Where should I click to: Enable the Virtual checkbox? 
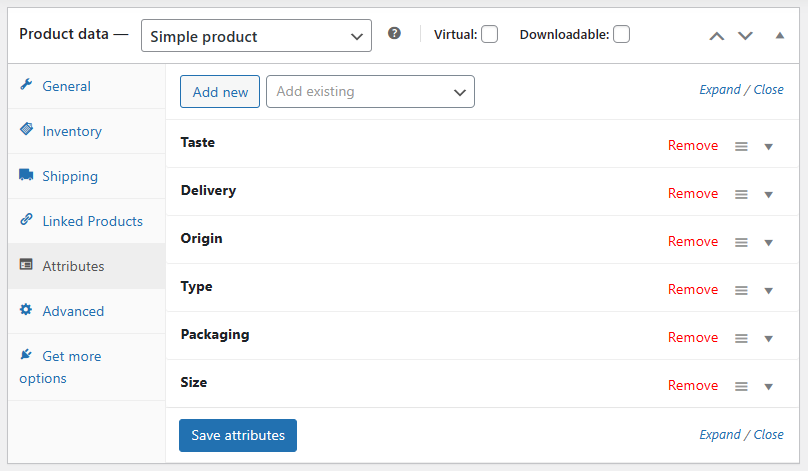coord(490,35)
